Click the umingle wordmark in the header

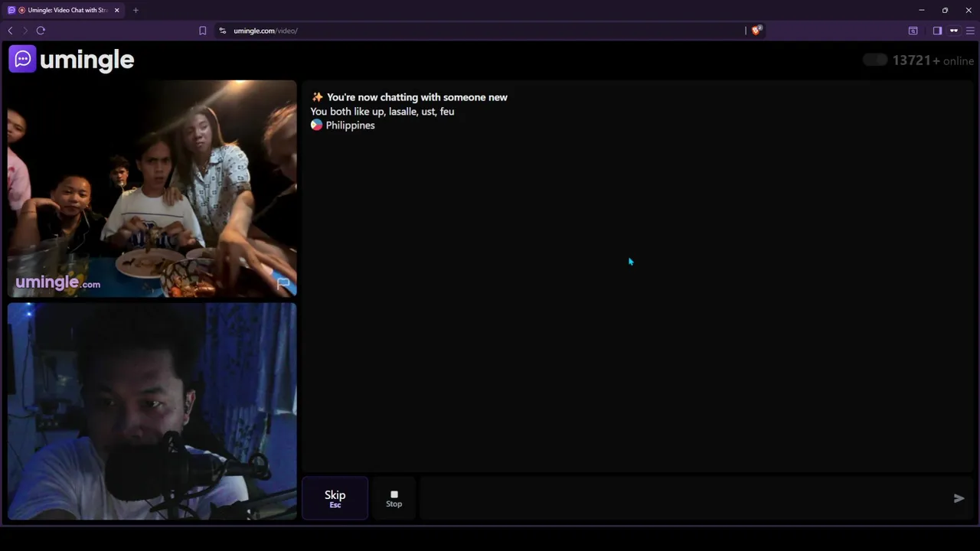(87, 60)
